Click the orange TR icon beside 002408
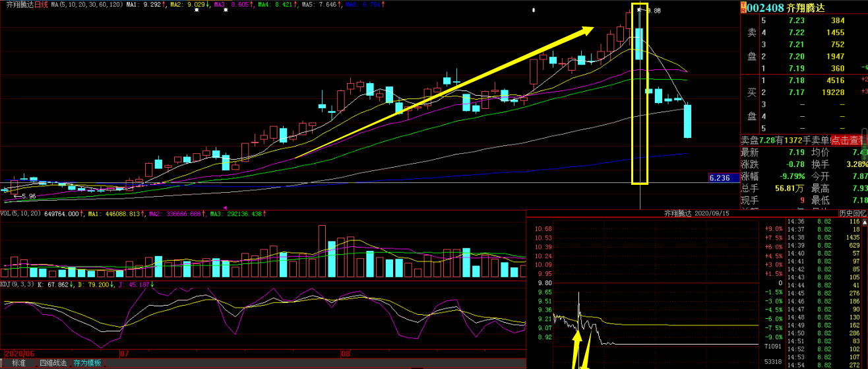The image size is (868, 369). coord(743,7)
